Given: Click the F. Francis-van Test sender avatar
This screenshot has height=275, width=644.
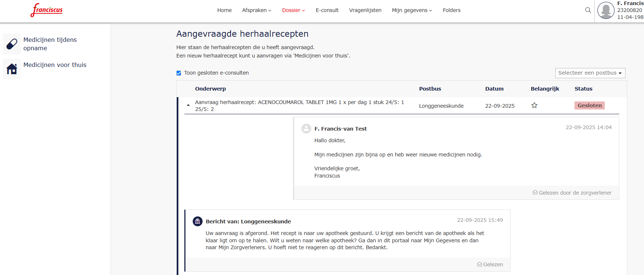Looking at the screenshot, I should click(306, 128).
